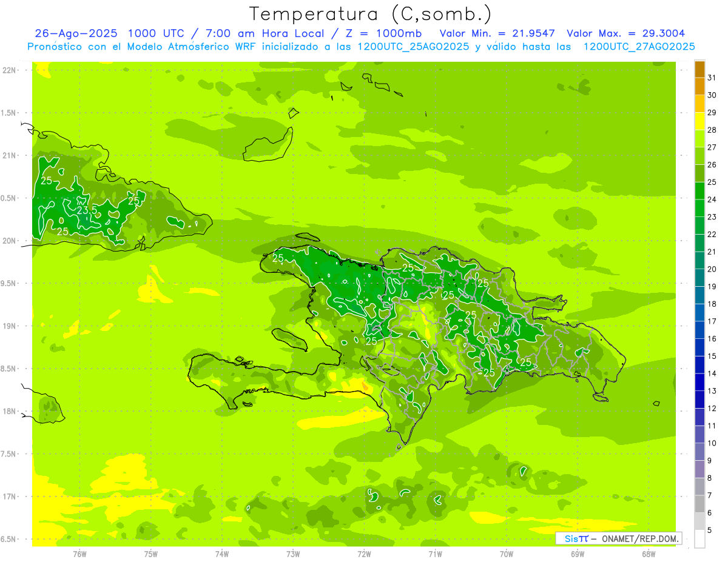
Task: Select 'Valor Min. = 21.9547' text
Action: [497, 33]
